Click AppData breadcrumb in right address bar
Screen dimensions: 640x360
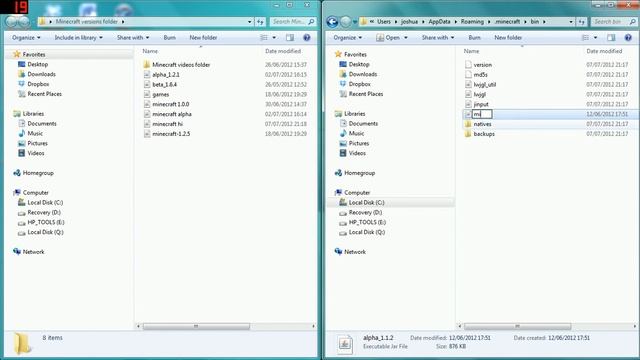[x=439, y=22]
